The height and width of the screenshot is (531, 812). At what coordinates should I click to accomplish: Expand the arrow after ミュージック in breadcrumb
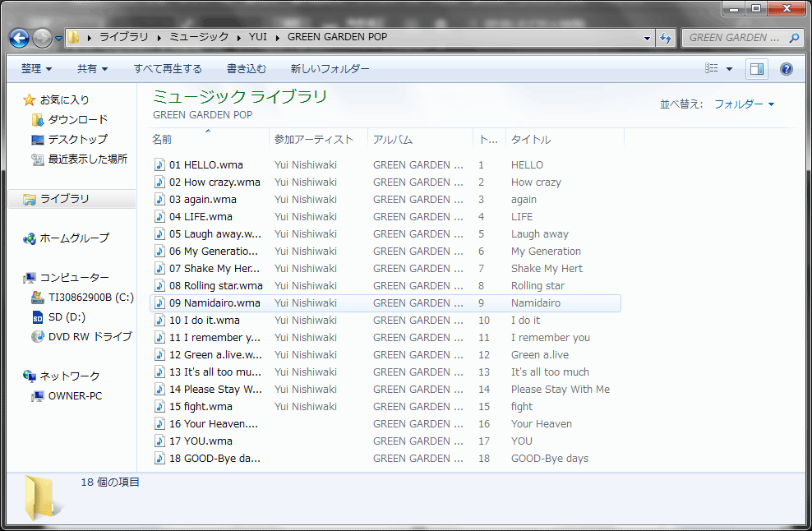click(238, 37)
